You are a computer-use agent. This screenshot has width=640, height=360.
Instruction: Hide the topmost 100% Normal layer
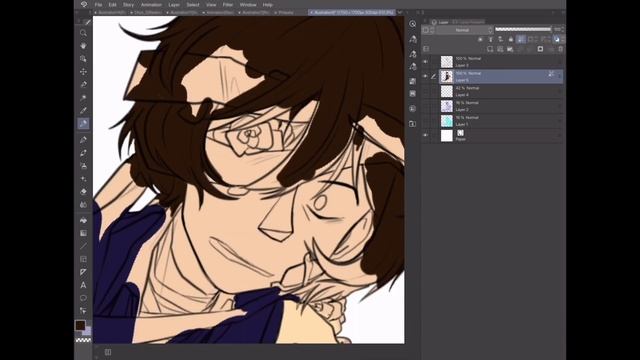click(425, 62)
